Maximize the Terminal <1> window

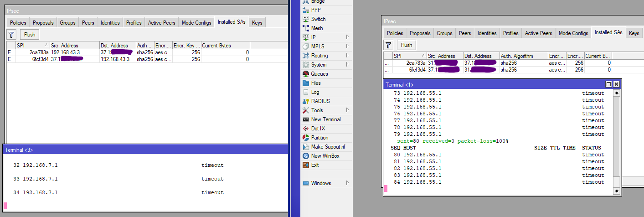[608, 84]
